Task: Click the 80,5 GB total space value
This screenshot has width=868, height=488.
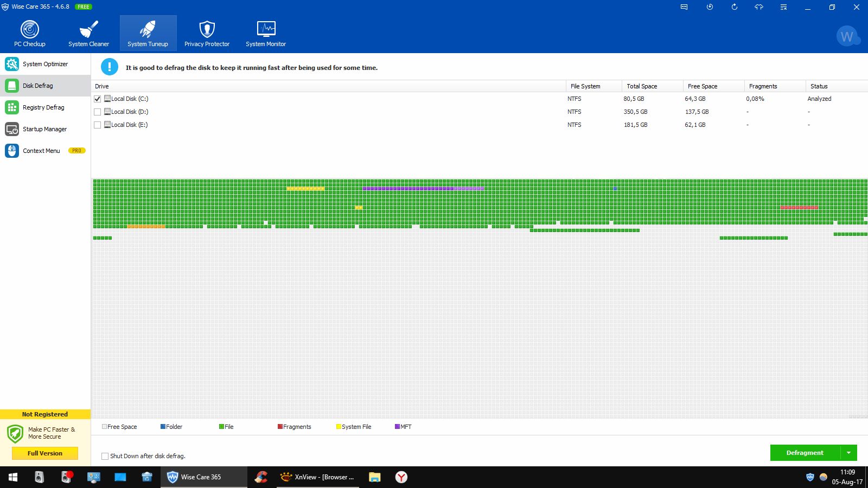Action: point(634,99)
